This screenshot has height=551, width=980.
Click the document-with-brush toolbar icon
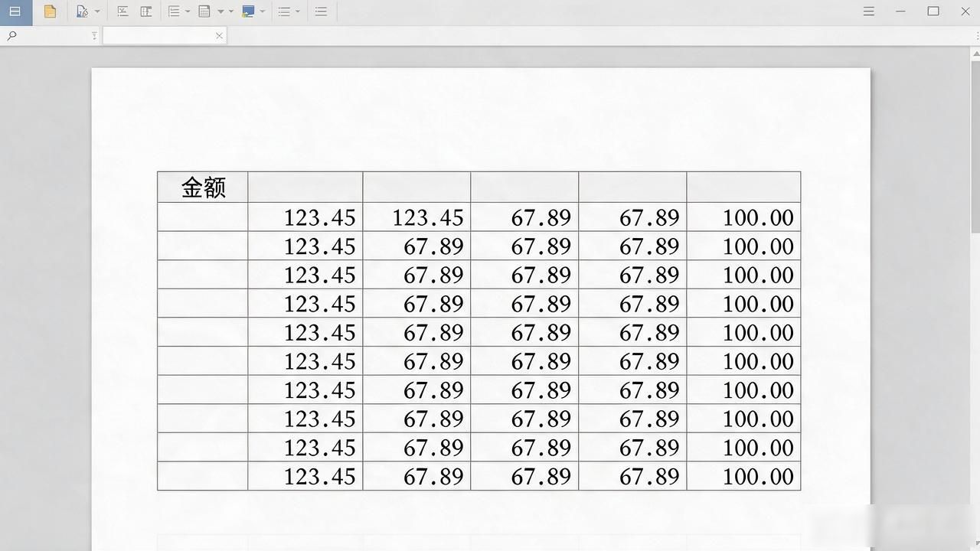click(82, 11)
